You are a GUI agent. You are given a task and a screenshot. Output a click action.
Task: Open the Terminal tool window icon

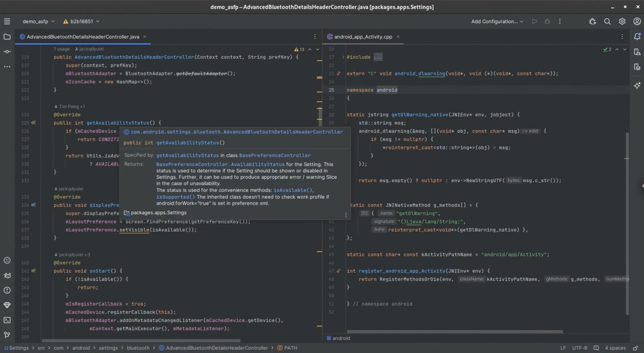point(7,320)
